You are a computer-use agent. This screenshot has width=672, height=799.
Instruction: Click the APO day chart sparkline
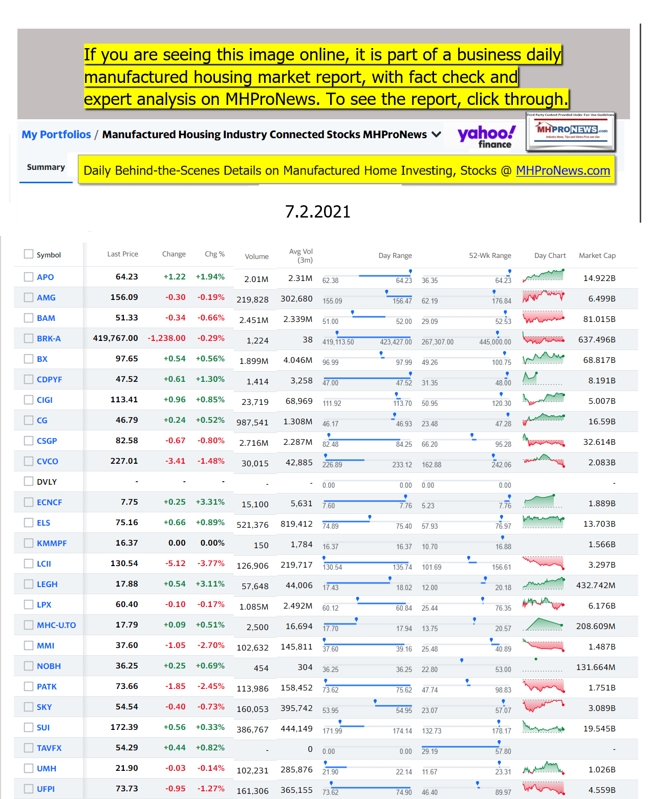coord(544,276)
